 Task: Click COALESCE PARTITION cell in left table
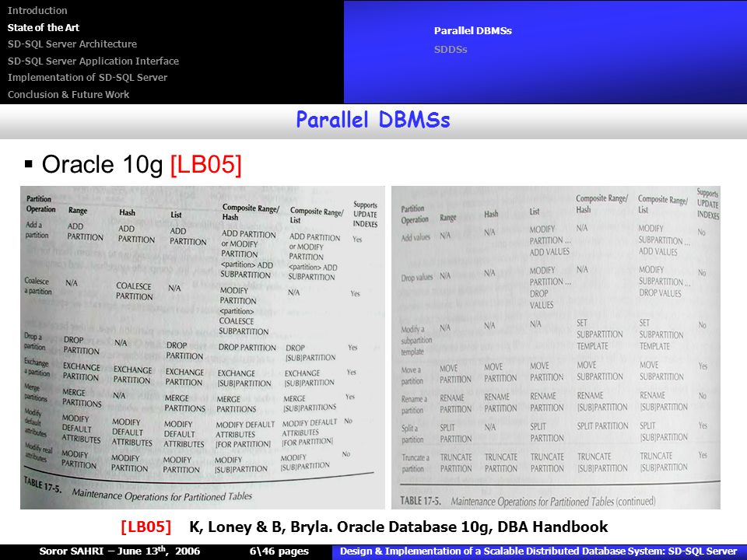pos(134,291)
